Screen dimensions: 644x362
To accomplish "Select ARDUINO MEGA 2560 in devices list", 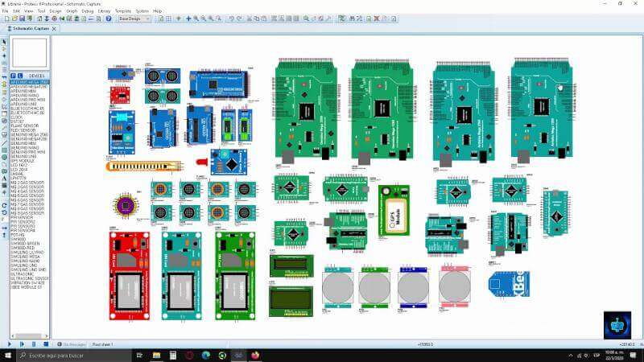I will [29, 82].
